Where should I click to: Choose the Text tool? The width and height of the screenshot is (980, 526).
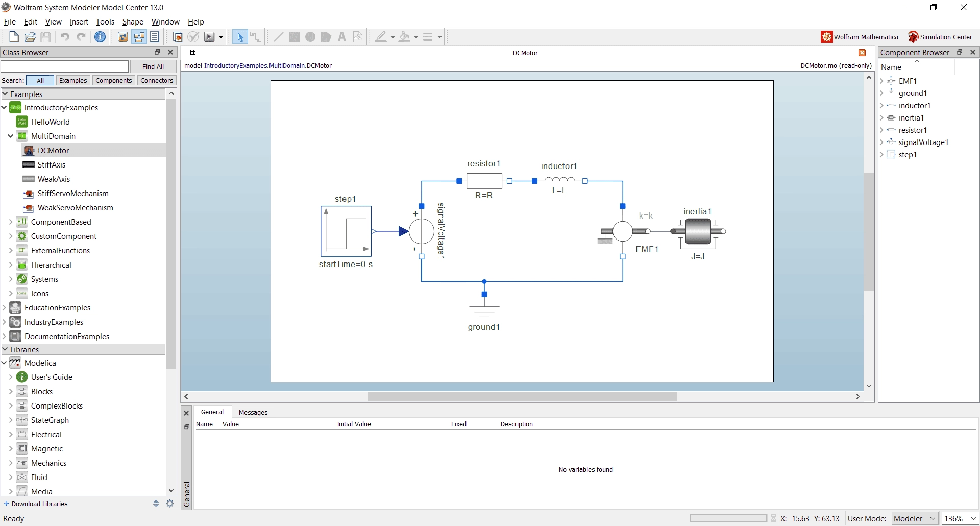342,37
